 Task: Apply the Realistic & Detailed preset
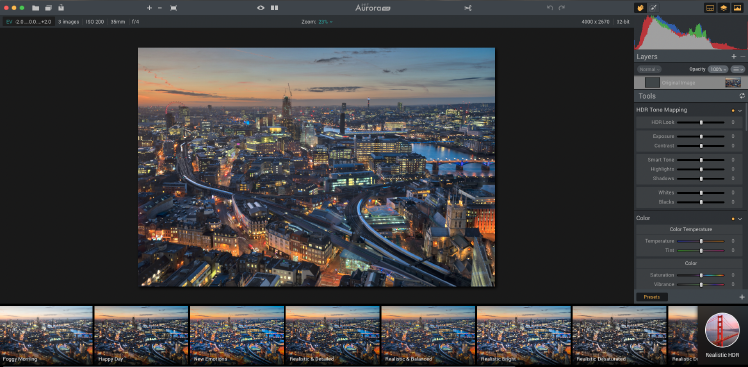pos(332,335)
